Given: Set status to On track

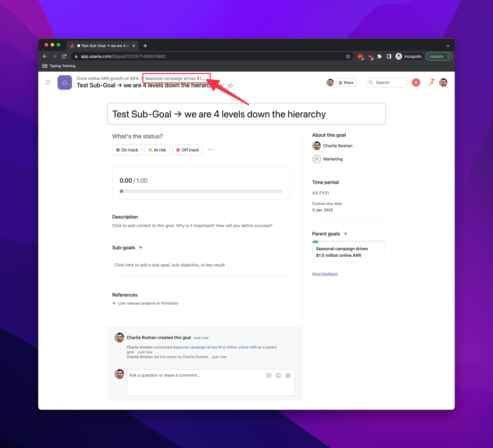Looking at the screenshot, I should coord(127,150).
